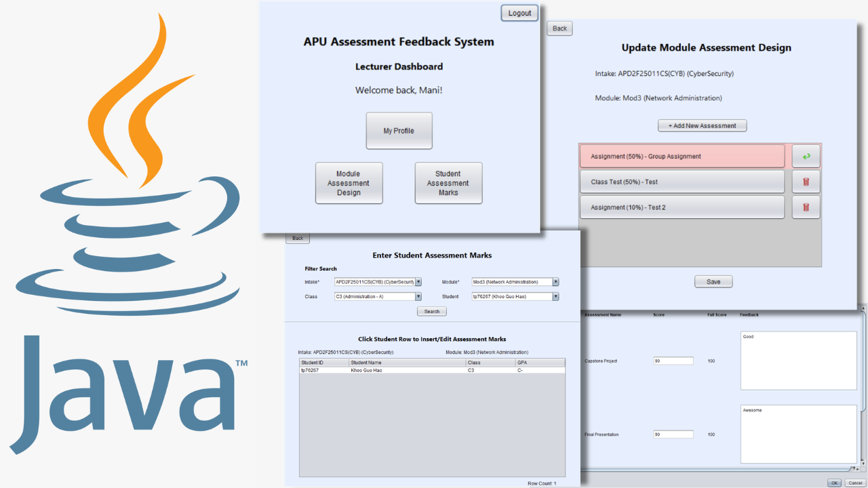The image size is (868, 488).
Task: Run the filter Search for student marks
Action: click(432, 312)
